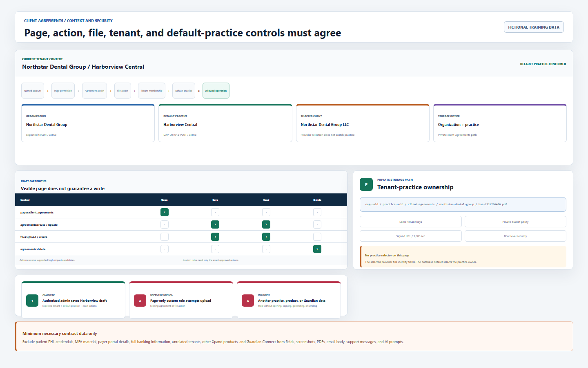Click 'Admins receive supported high-impact capabilities' note
The image size is (588, 368).
(47, 260)
